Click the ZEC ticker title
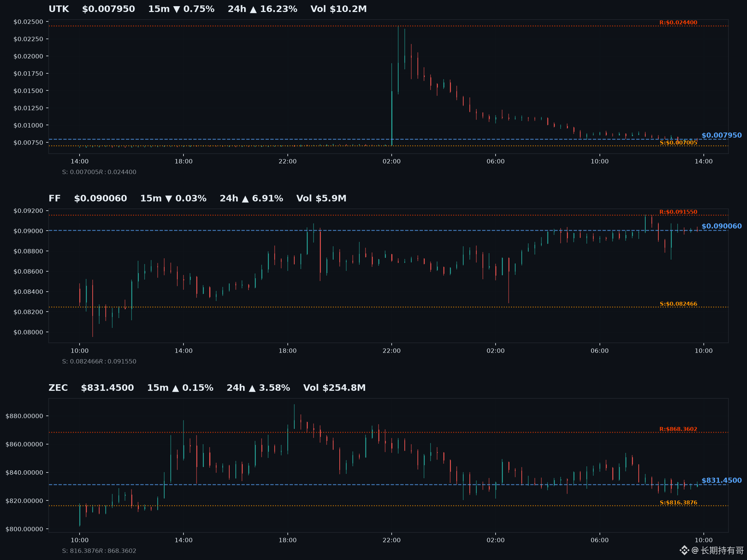The image size is (747, 560). coord(58,388)
